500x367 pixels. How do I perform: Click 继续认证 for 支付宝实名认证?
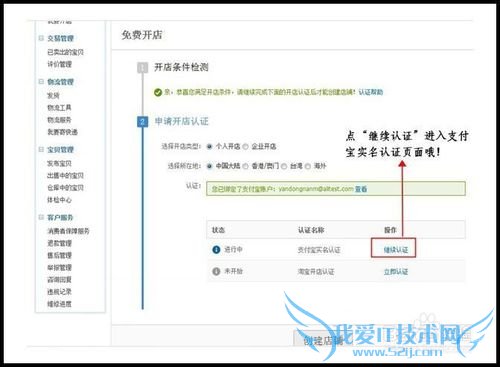click(x=396, y=250)
